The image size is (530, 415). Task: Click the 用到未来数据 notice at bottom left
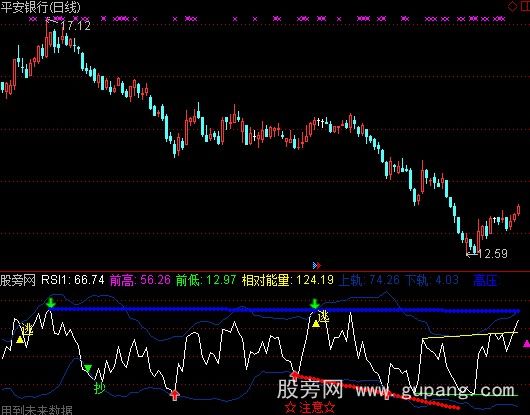37,410
